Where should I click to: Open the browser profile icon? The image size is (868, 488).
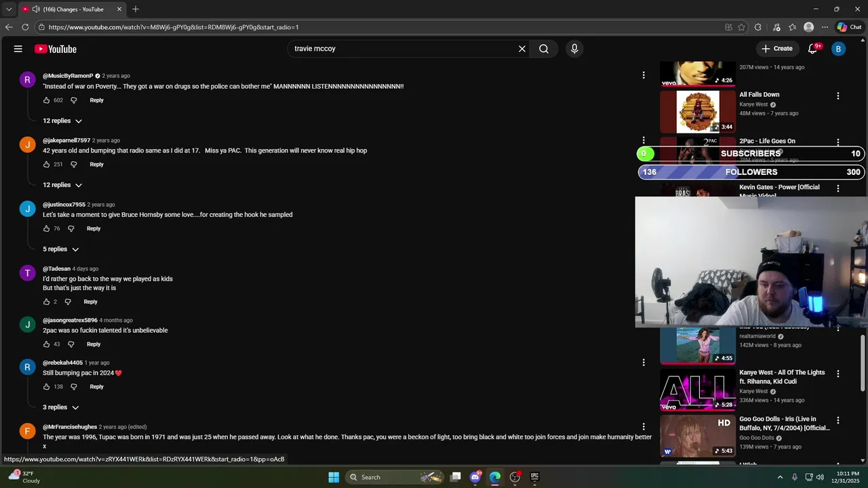pyautogui.click(x=808, y=27)
